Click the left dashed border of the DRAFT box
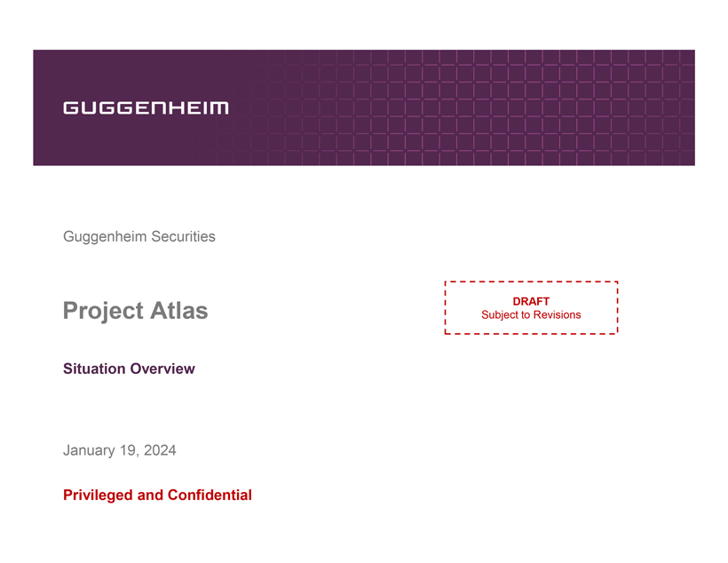The width and height of the screenshot is (728, 563). [445, 308]
